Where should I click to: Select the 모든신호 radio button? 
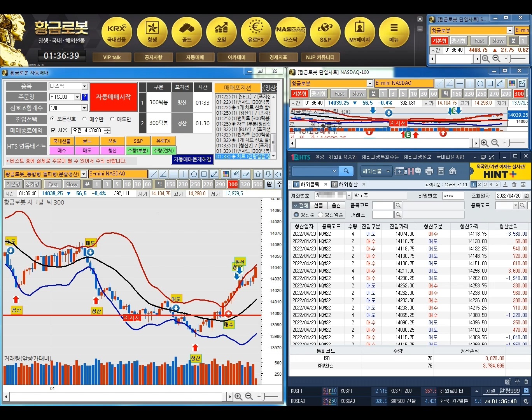[x=52, y=119]
